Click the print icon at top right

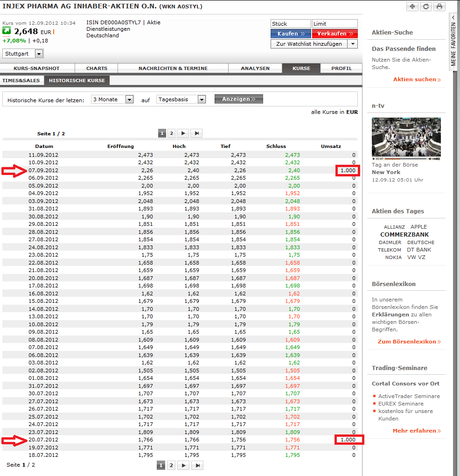(x=439, y=7)
